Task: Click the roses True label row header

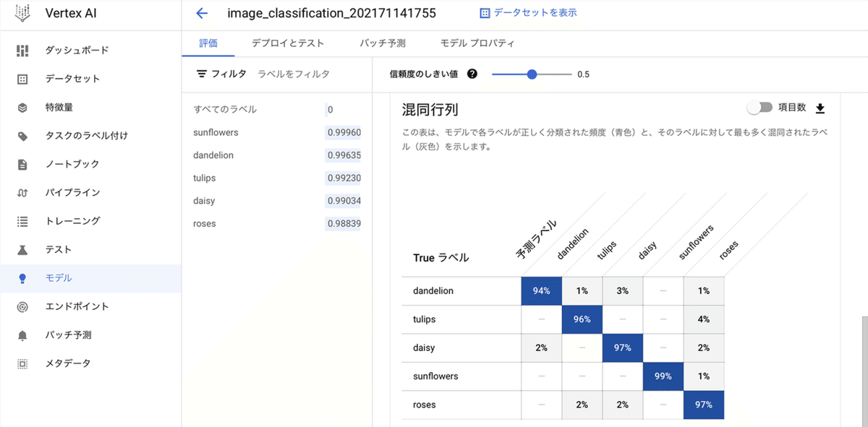Action: pyautogui.click(x=461, y=405)
